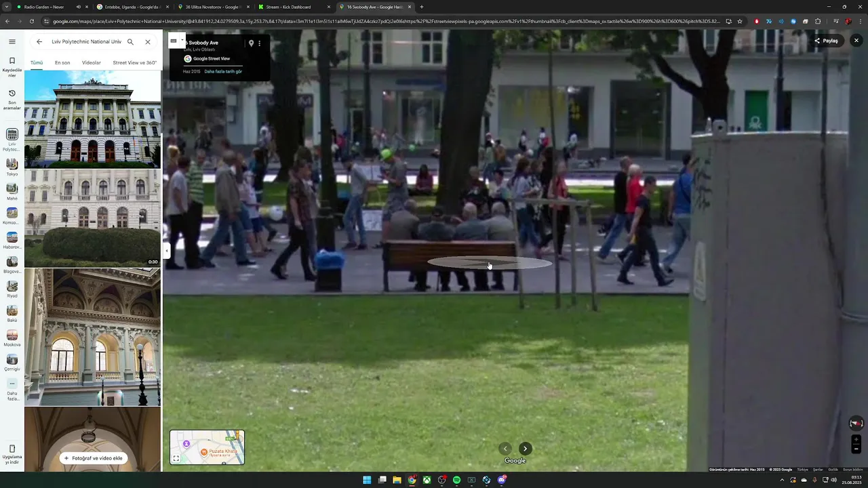Open Chrome extensions puzzle icon
The height and width of the screenshot is (488, 868).
(x=818, y=21)
